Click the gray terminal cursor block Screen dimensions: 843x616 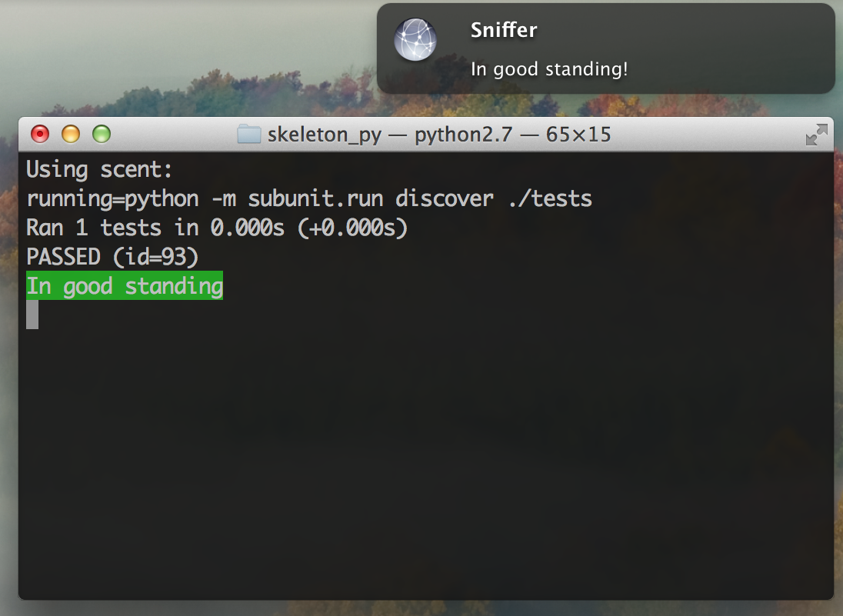tap(32, 315)
